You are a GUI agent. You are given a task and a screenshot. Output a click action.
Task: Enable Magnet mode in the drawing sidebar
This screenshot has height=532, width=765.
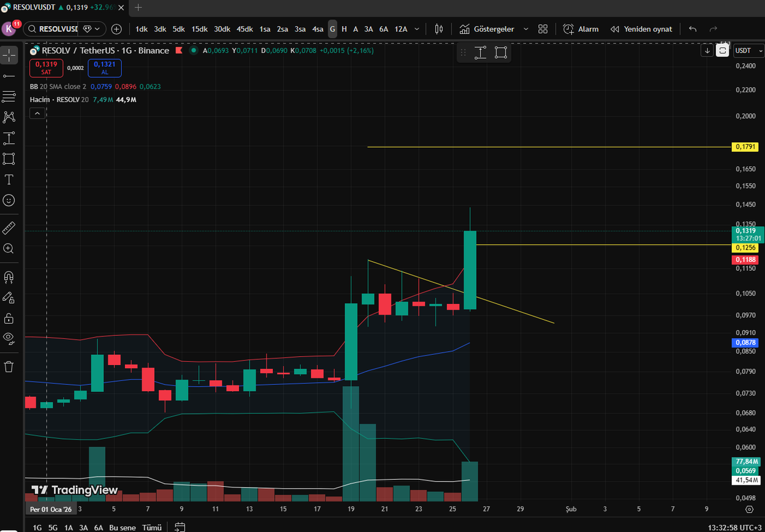(x=9, y=277)
